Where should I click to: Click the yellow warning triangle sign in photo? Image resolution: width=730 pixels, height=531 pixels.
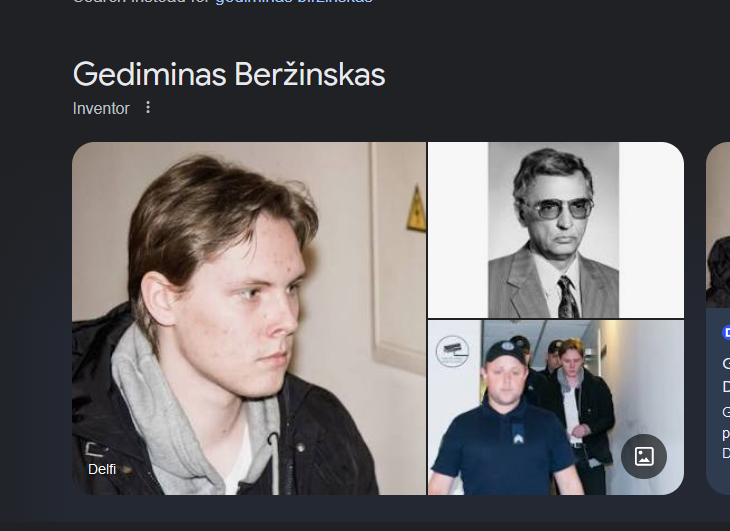(x=417, y=209)
